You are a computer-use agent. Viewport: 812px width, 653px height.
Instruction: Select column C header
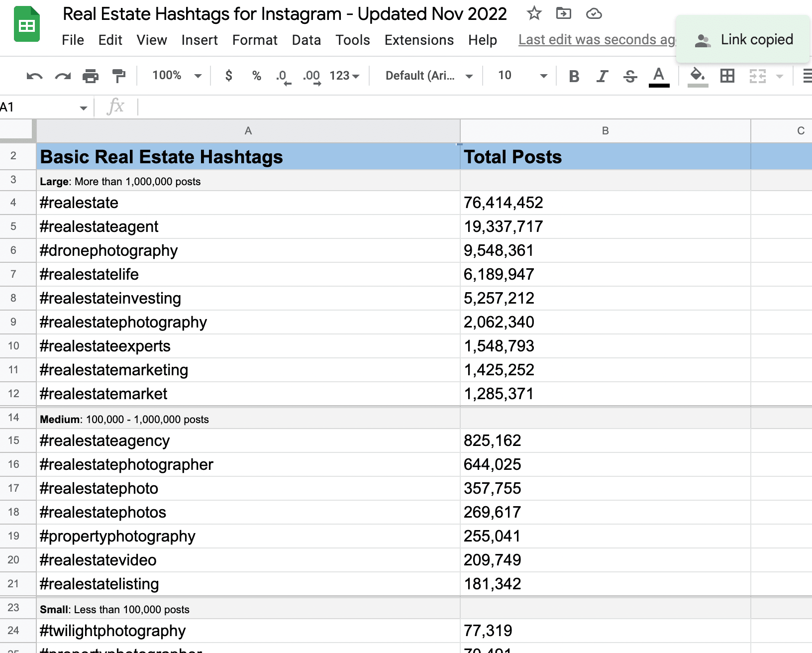point(782,131)
